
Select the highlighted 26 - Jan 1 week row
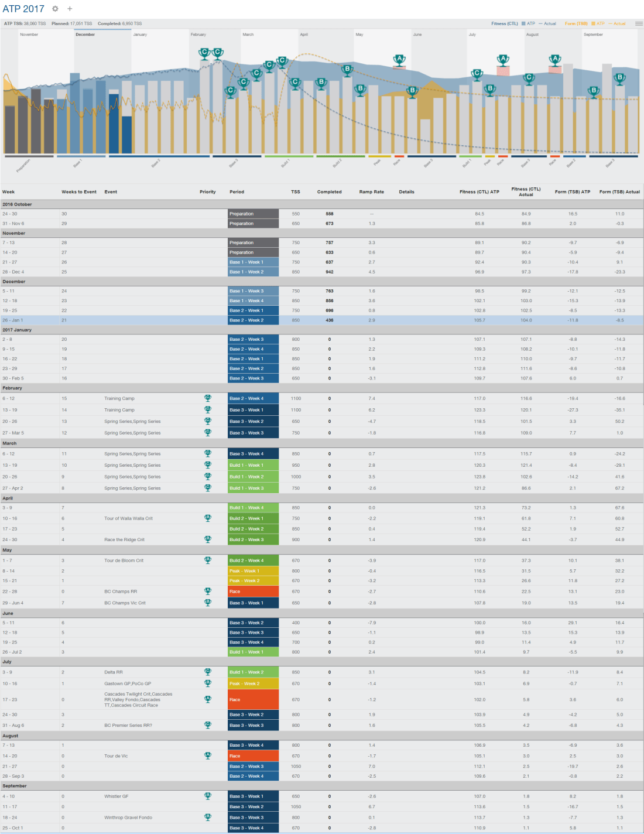pos(13,320)
